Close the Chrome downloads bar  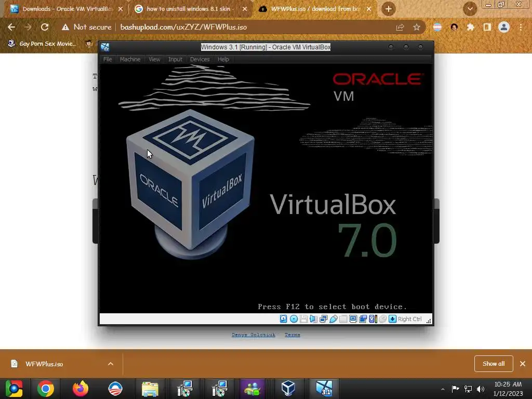[x=523, y=364]
